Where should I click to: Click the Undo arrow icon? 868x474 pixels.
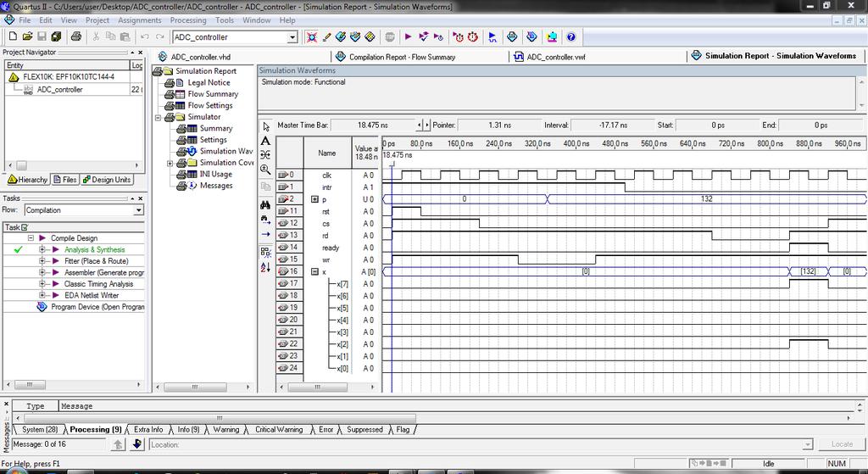coord(144,36)
